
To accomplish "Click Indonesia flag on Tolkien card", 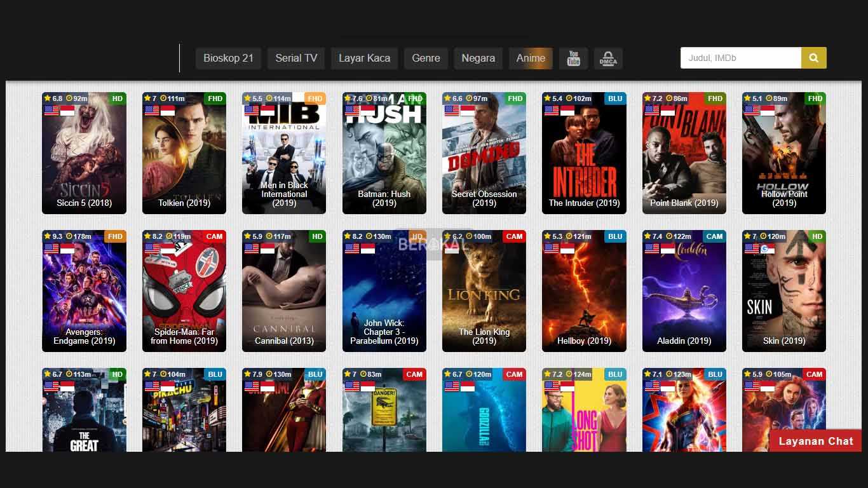I will click(x=168, y=111).
